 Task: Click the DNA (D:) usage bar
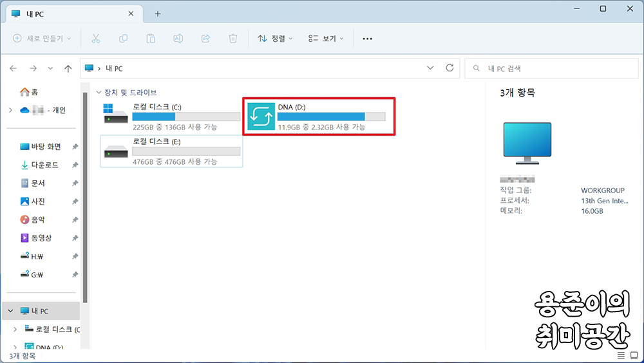click(x=332, y=116)
